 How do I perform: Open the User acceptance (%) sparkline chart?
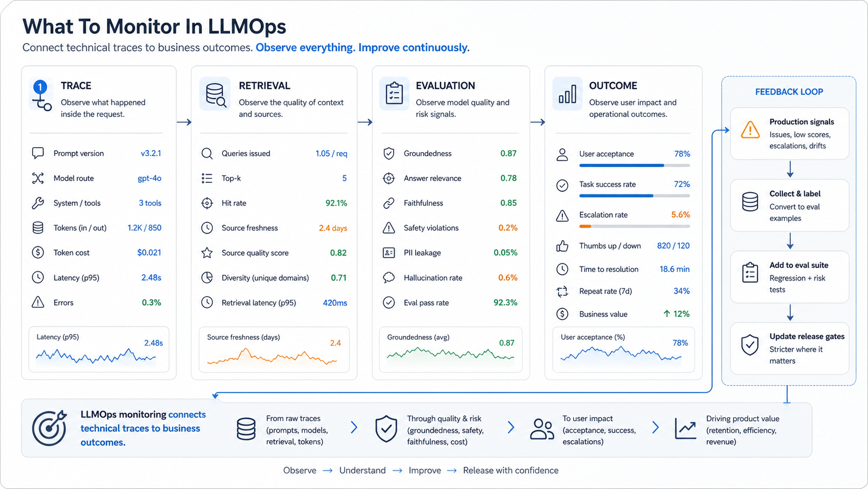pos(623,349)
